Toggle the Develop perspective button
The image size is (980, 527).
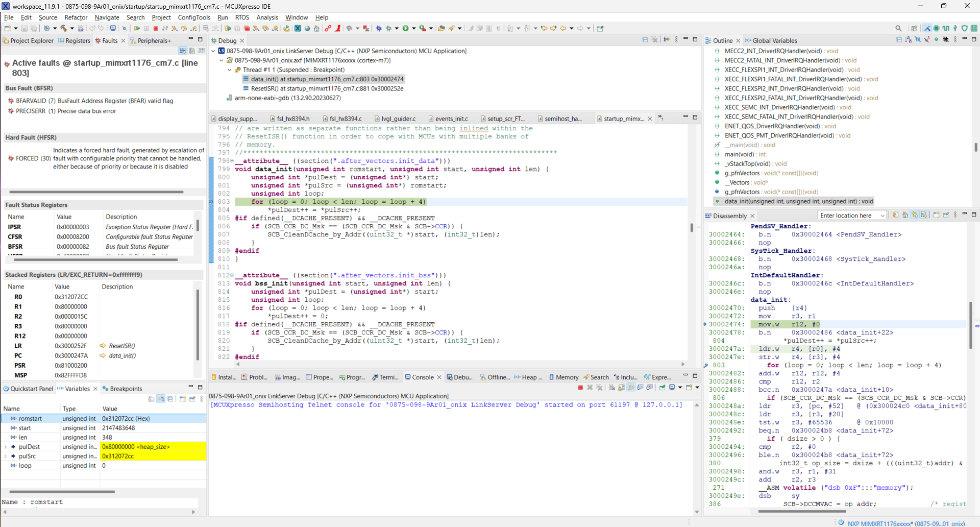[x=927, y=28]
